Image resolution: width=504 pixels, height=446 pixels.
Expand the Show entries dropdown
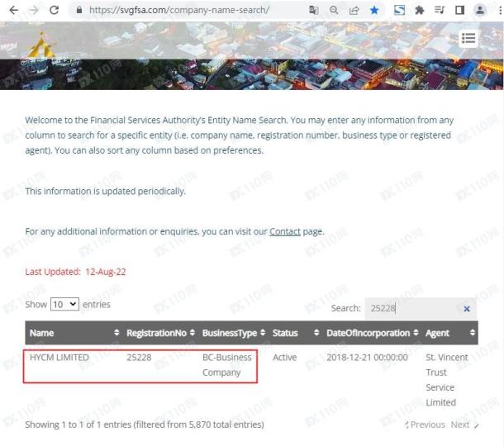click(x=64, y=304)
